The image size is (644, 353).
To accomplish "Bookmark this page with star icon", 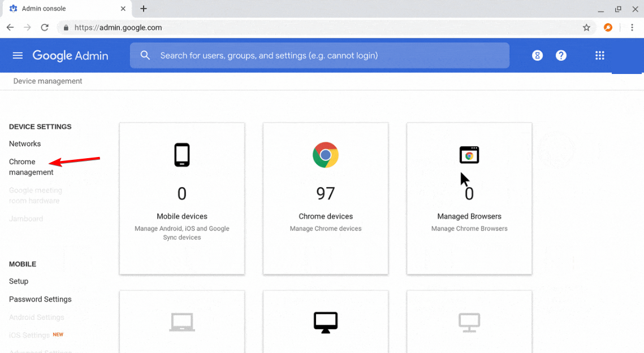I will coord(586,28).
